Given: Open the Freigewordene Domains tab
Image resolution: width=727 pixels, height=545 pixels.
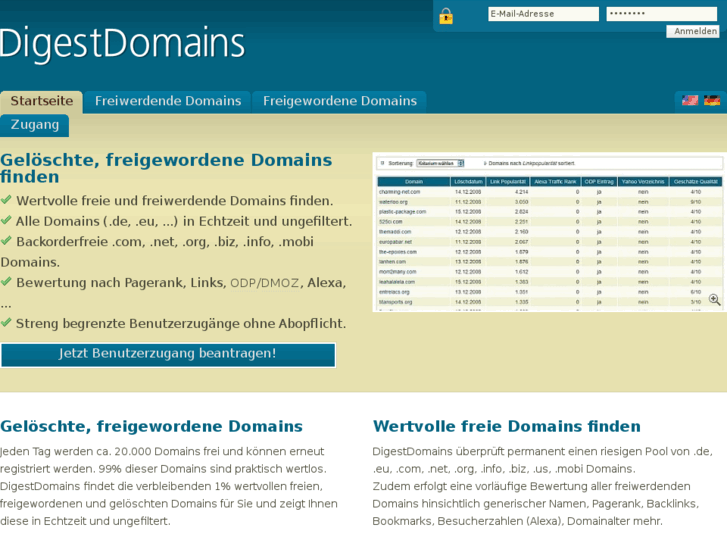Looking at the screenshot, I should pos(340,102).
